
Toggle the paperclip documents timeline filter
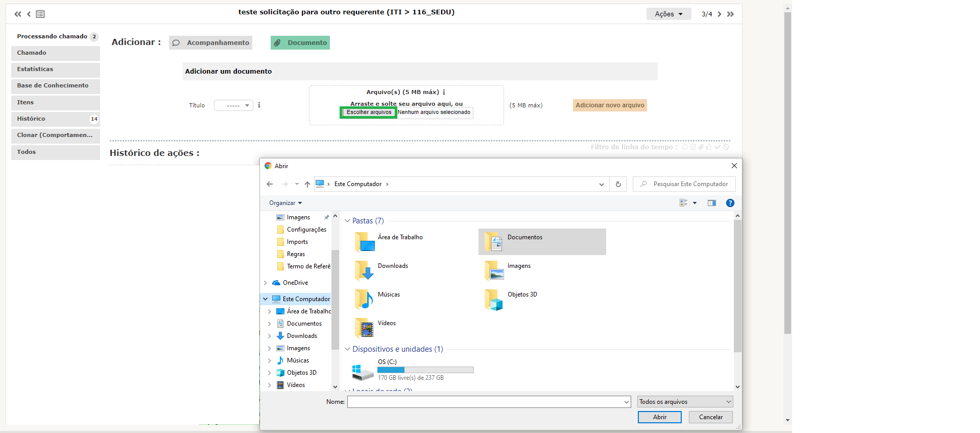coord(701,147)
